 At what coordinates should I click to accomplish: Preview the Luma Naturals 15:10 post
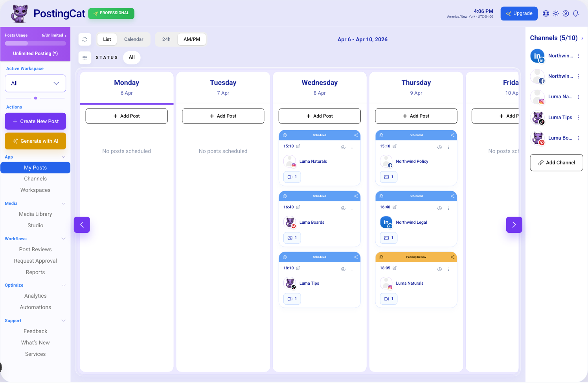pyautogui.click(x=343, y=147)
